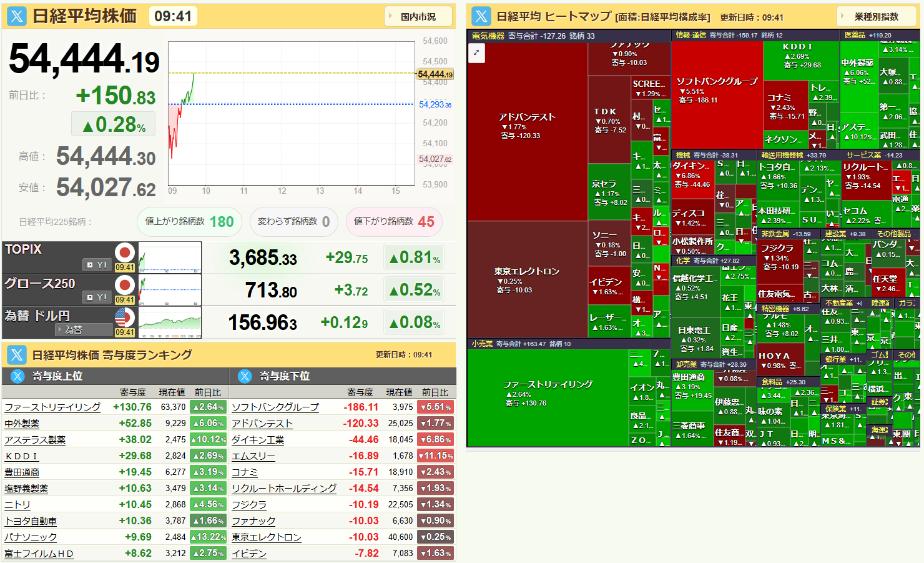This screenshot has height=563, width=924.
Task: Click US-Japan flag icon for ドル円
Action: 125,317
